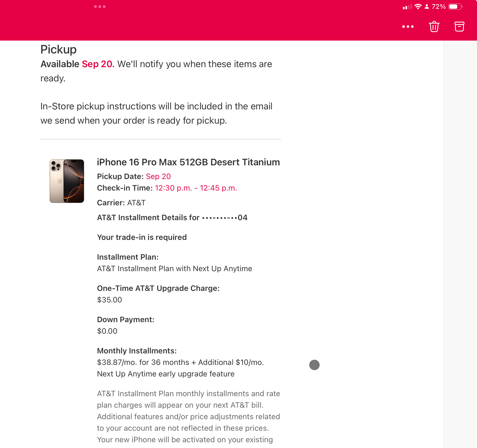
Task: Tap the gray floating circle indicator
Action: tap(314, 365)
